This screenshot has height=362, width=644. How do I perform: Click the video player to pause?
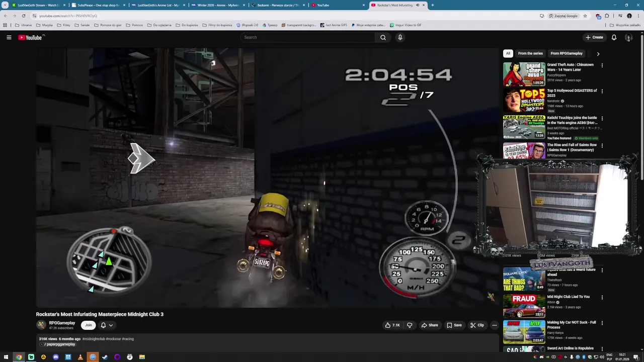267,177
